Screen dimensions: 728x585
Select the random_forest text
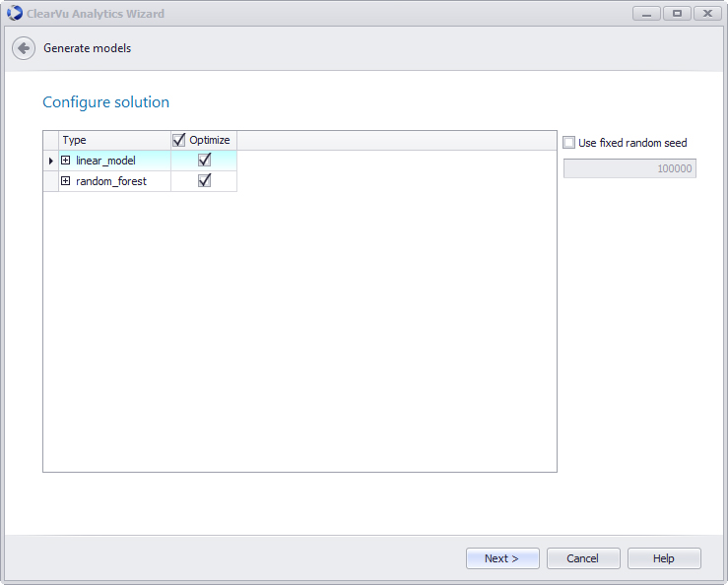111,181
